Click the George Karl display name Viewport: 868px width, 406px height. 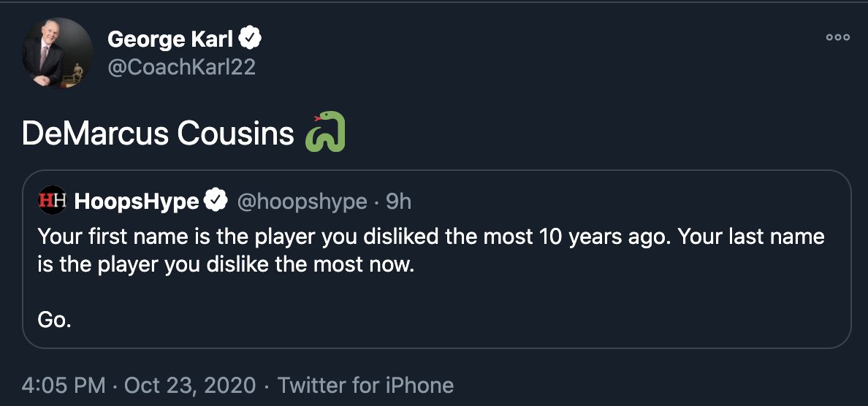pyautogui.click(x=170, y=39)
